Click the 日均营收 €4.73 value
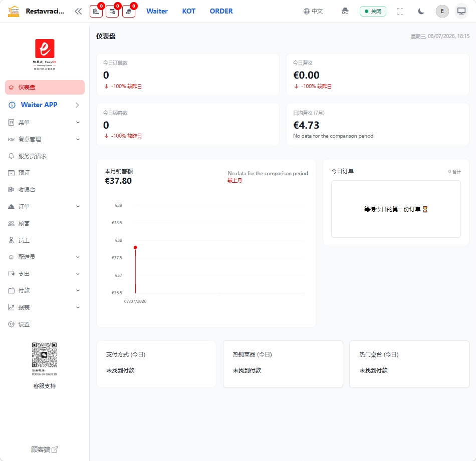Image resolution: width=476 pixels, height=461 pixels. click(x=306, y=125)
